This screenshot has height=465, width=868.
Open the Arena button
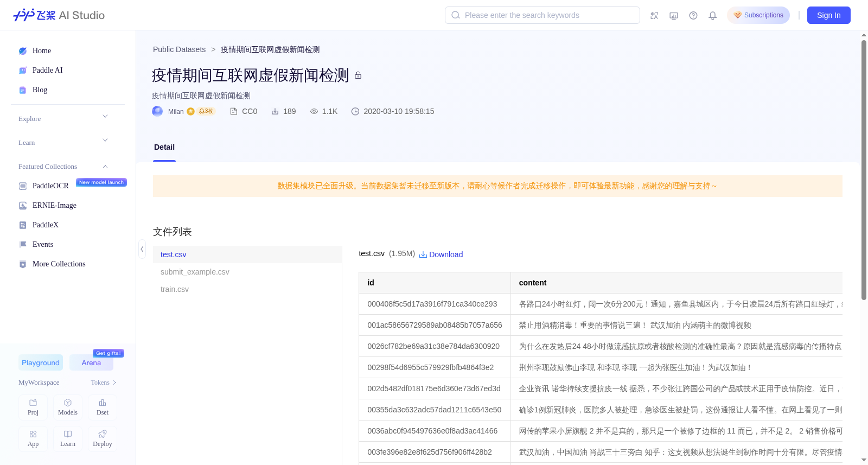[x=91, y=362]
